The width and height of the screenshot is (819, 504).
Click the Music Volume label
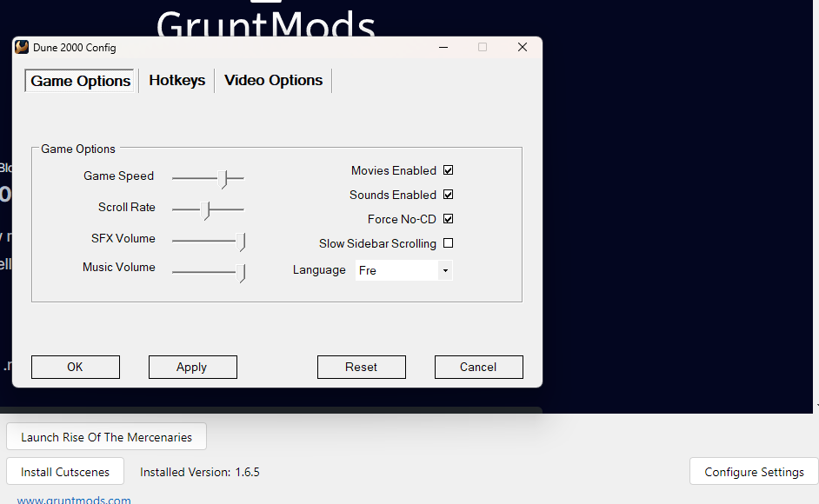pos(119,268)
